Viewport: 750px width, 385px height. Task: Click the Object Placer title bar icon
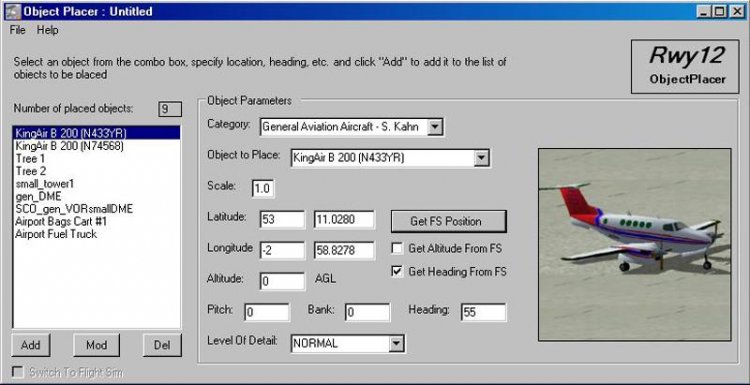coord(13,11)
